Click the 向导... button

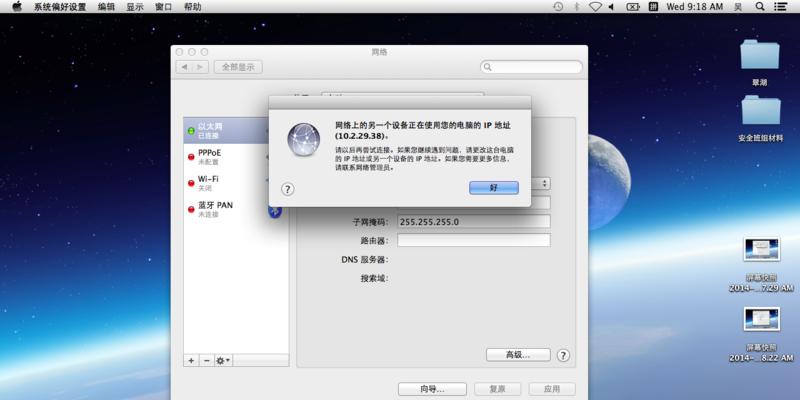pyautogui.click(x=431, y=388)
